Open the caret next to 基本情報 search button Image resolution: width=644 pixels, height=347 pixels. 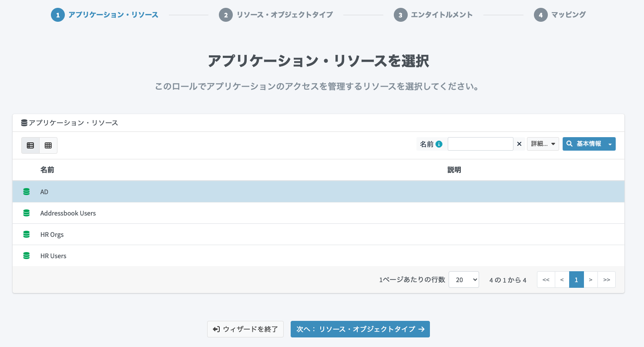coord(610,144)
